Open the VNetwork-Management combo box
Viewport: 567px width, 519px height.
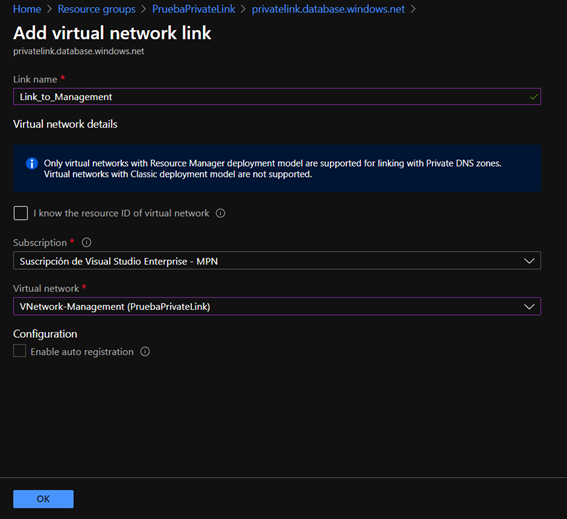[277, 306]
